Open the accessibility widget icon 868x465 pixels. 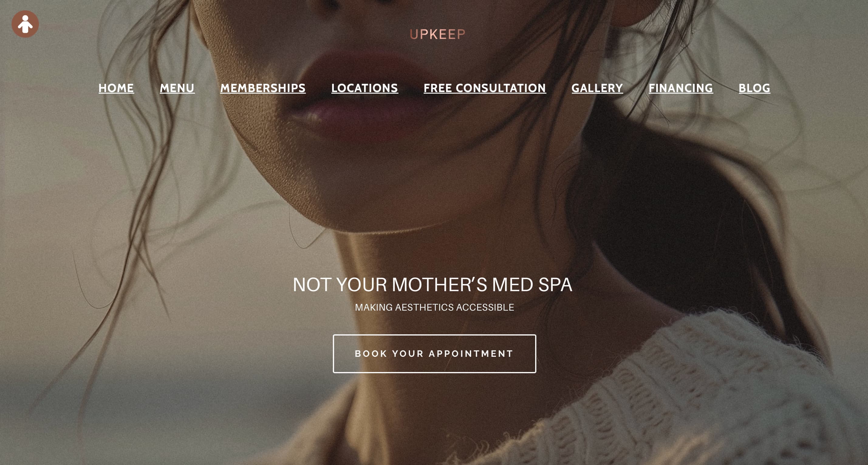pos(25,24)
